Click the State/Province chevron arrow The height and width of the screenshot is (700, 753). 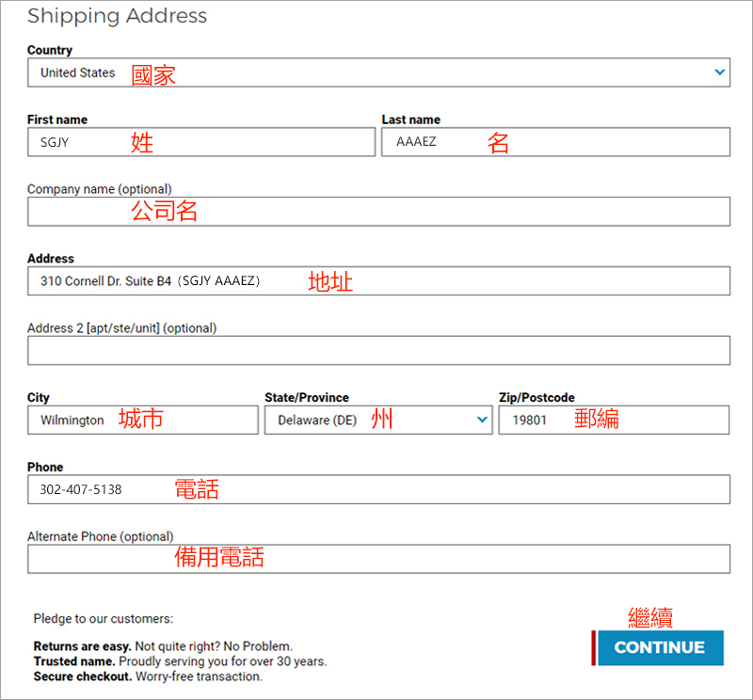click(x=483, y=420)
